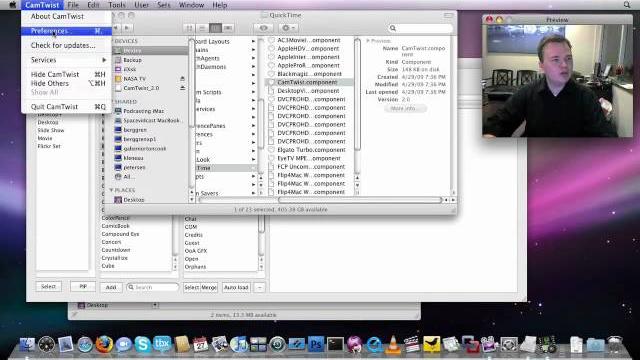Open the Services submenu
The width and height of the screenshot is (640, 360).
point(67,60)
